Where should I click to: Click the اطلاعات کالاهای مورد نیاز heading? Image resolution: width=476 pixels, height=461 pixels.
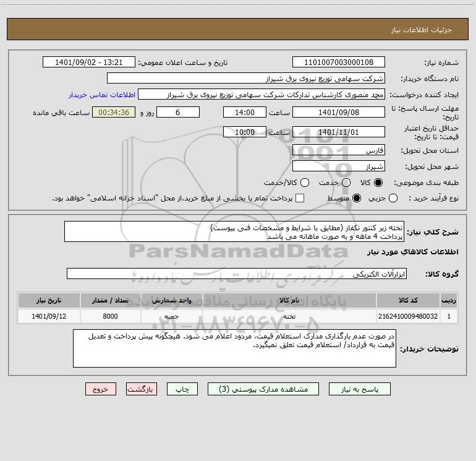click(x=413, y=252)
